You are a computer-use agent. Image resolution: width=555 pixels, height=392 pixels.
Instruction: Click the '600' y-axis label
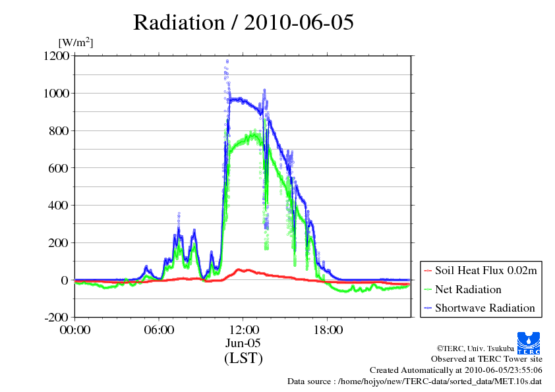[x=59, y=168]
